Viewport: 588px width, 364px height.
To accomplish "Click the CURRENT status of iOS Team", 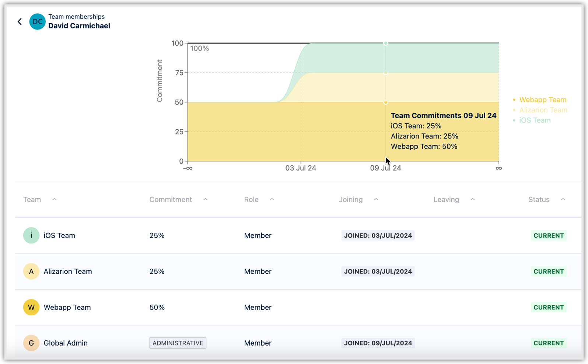I will 548,235.
